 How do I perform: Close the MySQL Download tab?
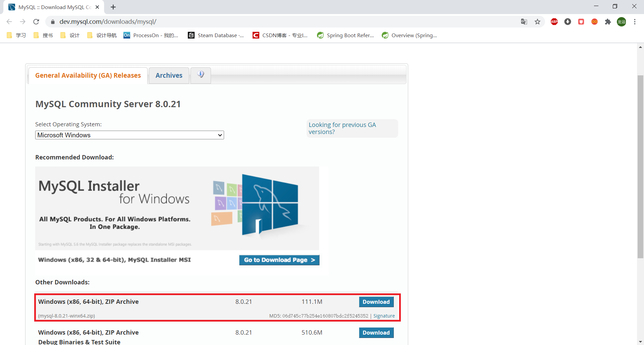click(x=97, y=7)
